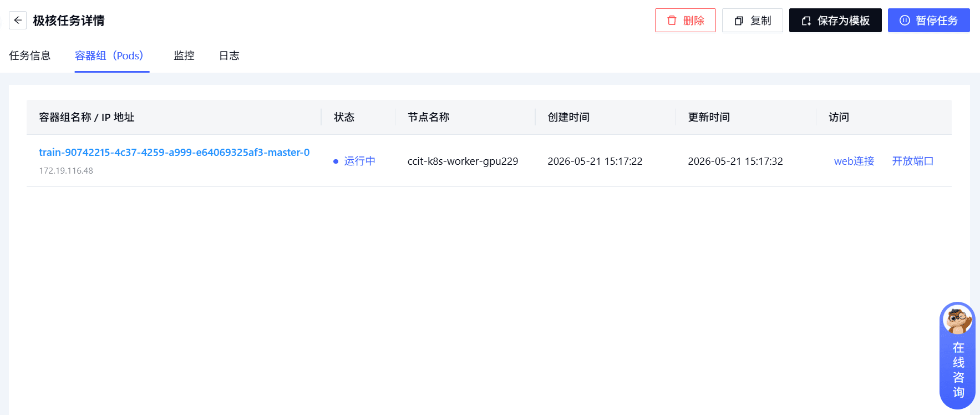Open pod train-90742215 master-0 link
Image resolution: width=980 pixels, height=415 pixels.
pyautogui.click(x=174, y=153)
